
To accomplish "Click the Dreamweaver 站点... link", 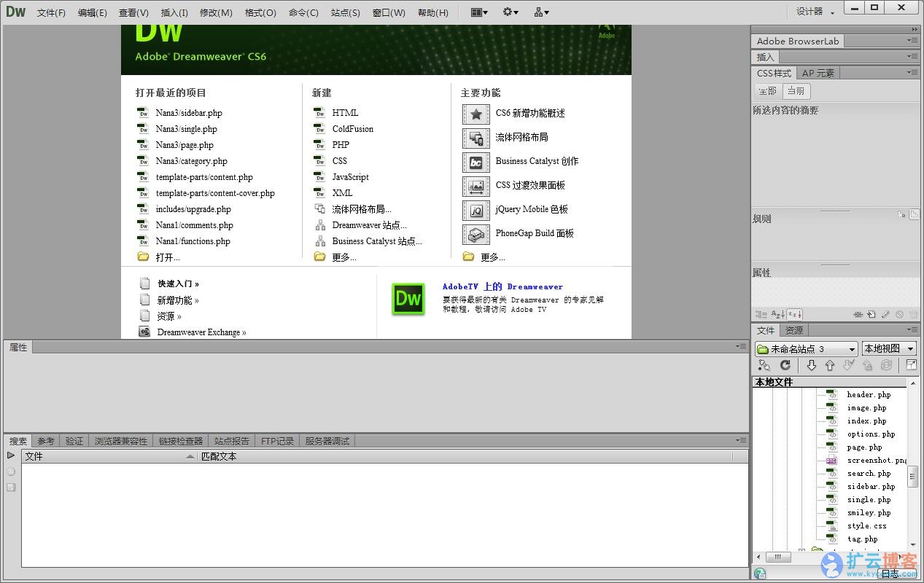I will 369,225.
